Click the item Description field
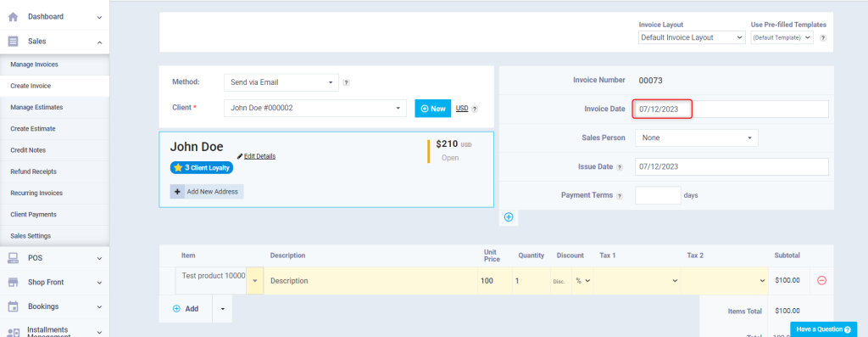The width and height of the screenshot is (868, 337). pyautogui.click(x=371, y=281)
